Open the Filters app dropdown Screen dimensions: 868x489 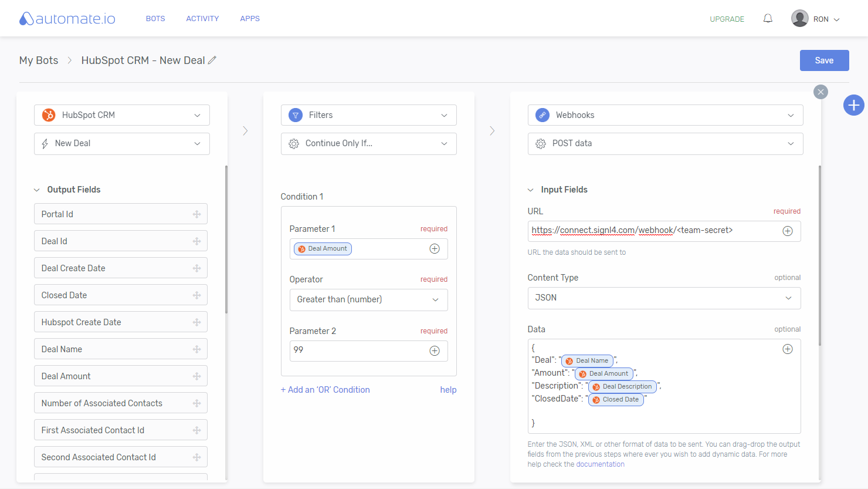coord(369,115)
